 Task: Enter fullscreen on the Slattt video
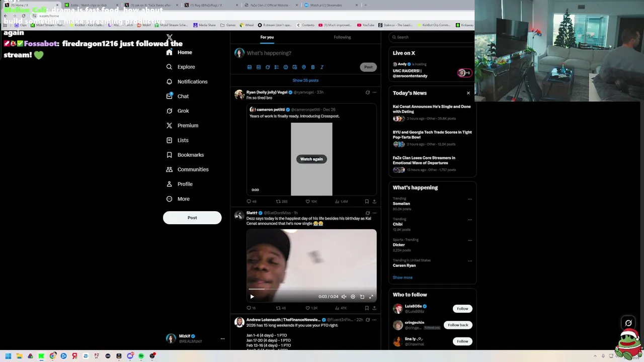click(371, 297)
